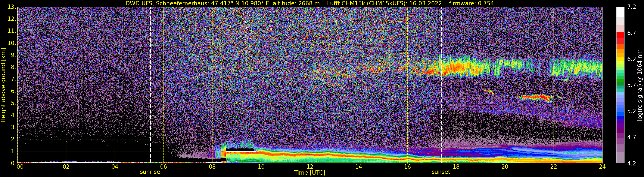Click the 20 time tick label
This screenshot has height=177, width=644.
[x=505, y=167]
